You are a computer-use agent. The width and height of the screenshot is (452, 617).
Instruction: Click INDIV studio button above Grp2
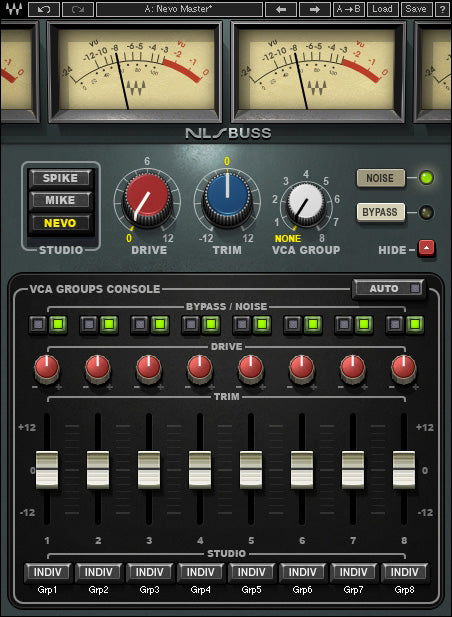pos(99,572)
